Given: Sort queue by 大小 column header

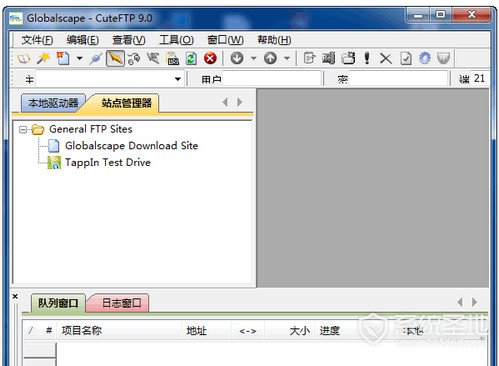Looking at the screenshot, I should click(x=289, y=331).
